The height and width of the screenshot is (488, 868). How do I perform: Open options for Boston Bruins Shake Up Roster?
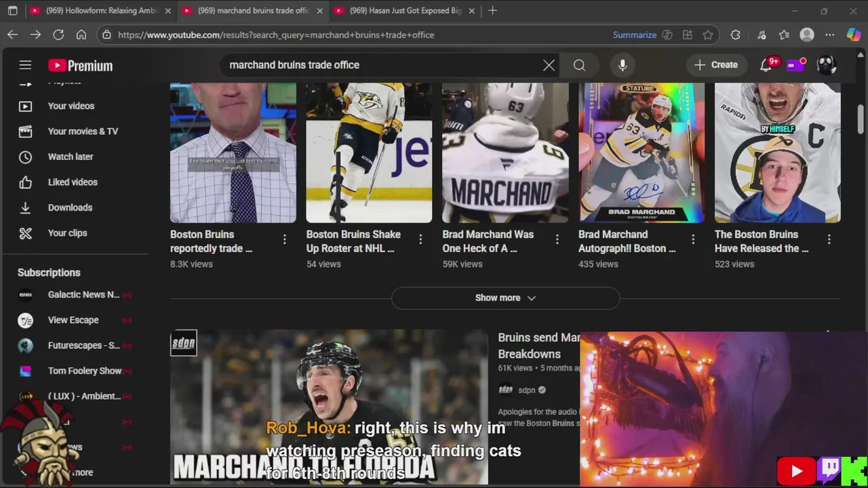coord(420,239)
